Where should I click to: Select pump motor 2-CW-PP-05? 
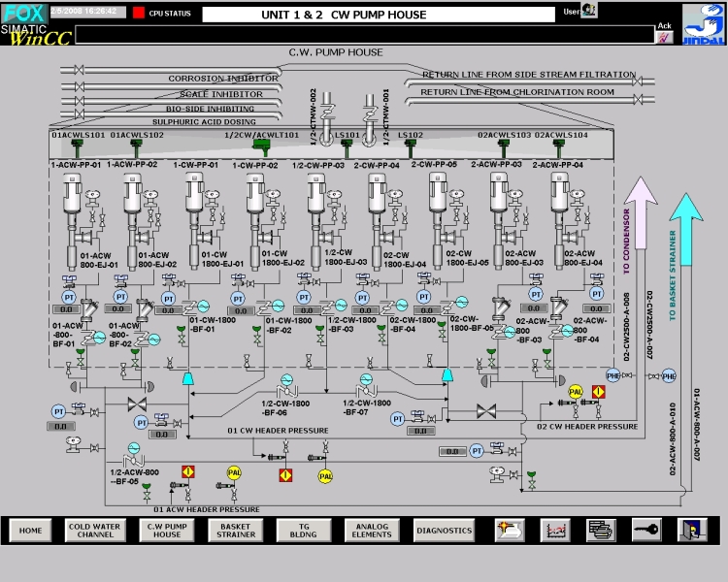coord(438,193)
